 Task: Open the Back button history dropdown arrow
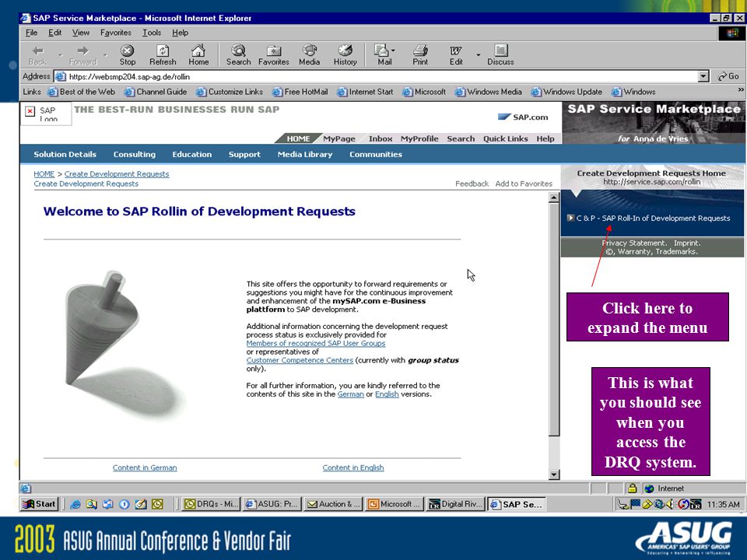coord(60,55)
